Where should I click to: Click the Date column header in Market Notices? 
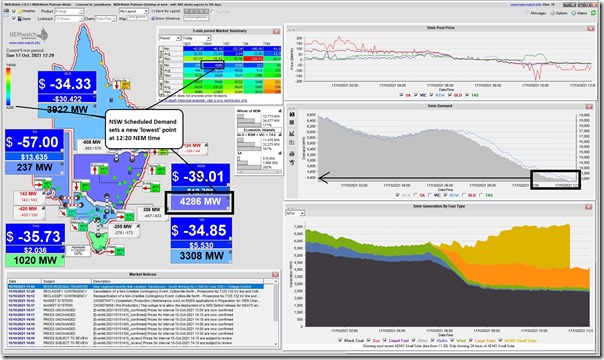coord(25,281)
